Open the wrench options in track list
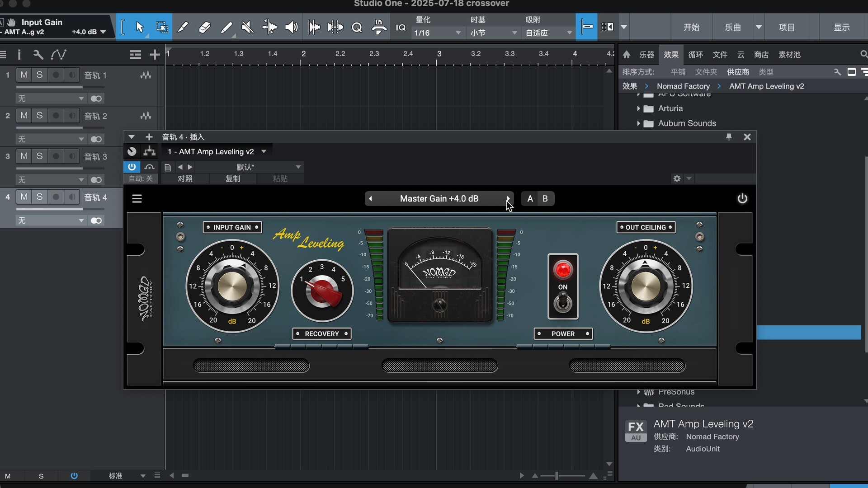This screenshot has height=488, width=868. click(x=38, y=55)
